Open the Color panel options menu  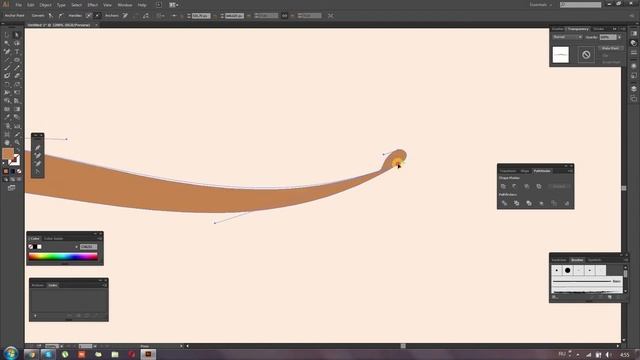[100, 238]
